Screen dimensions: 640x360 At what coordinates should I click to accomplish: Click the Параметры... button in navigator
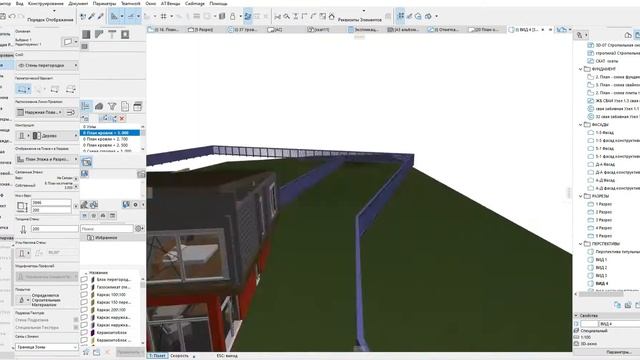click(619, 351)
